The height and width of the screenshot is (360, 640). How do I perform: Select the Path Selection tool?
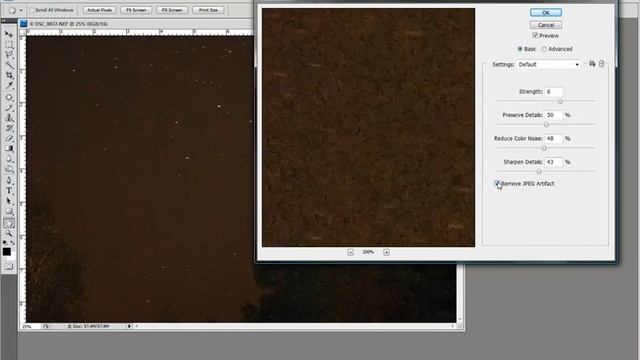pyautogui.click(x=9, y=201)
